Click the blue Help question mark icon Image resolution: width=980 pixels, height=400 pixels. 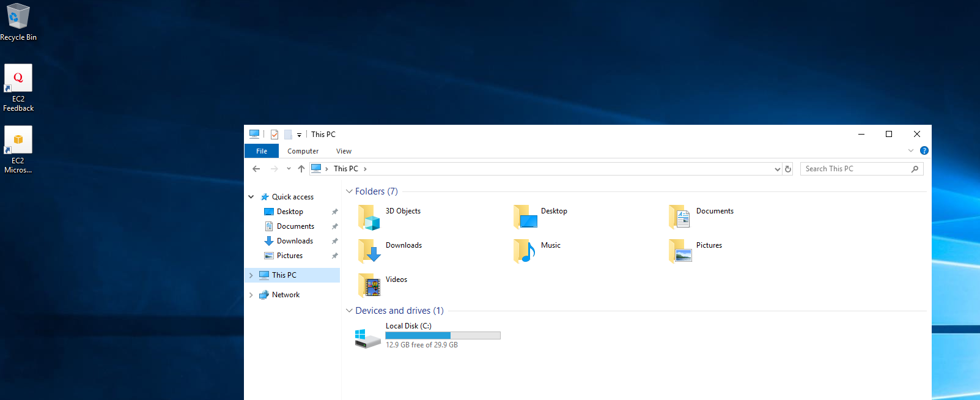[x=924, y=150]
